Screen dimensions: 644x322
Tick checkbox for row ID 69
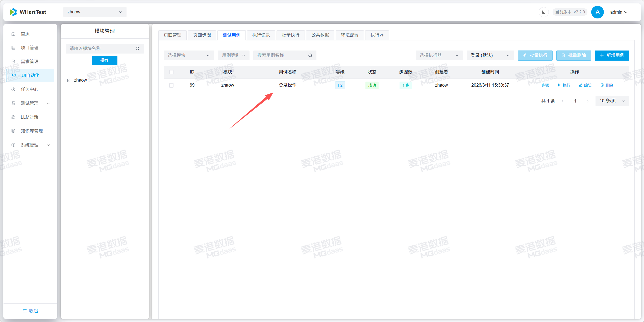tap(171, 85)
